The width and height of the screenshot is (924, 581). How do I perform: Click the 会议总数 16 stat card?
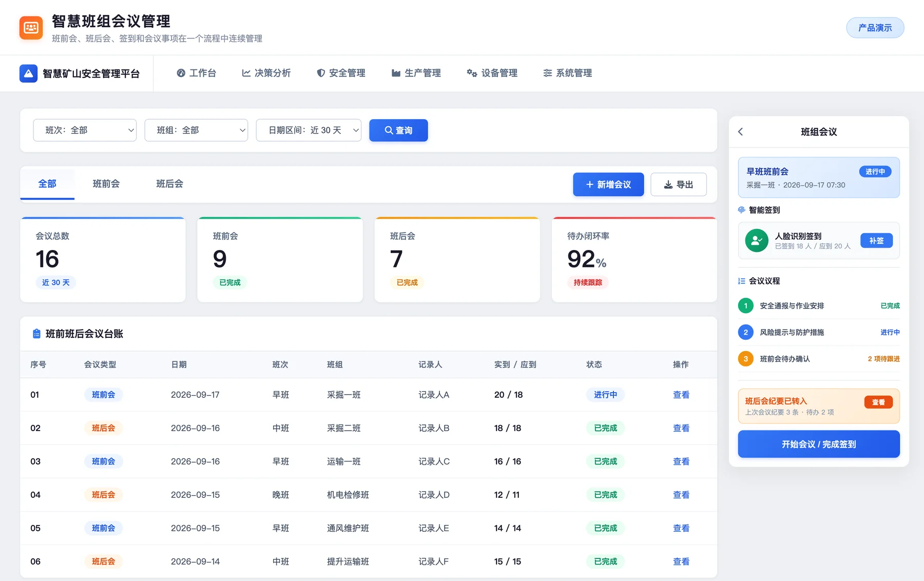tap(103, 260)
